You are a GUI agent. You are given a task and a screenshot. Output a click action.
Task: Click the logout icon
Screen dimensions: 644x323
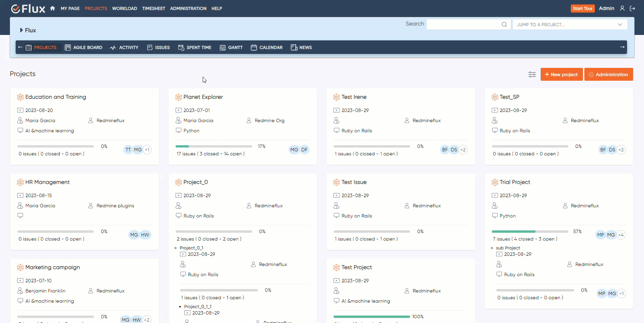[x=632, y=8]
